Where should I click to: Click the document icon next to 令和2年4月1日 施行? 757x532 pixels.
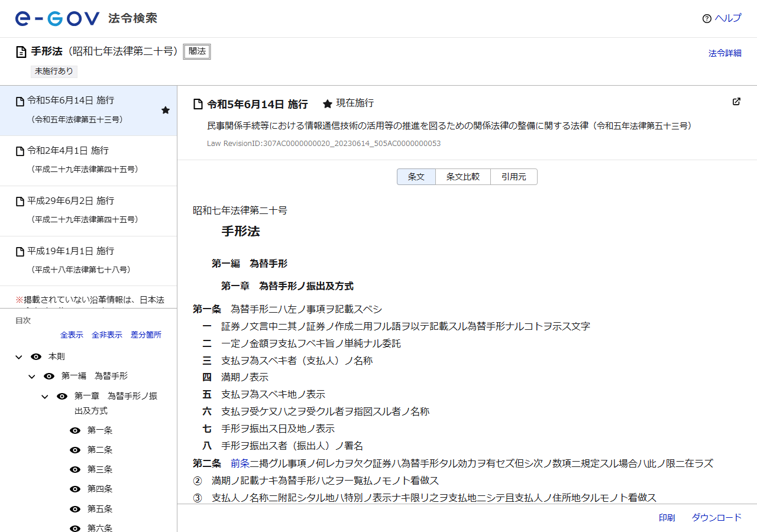point(20,151)
